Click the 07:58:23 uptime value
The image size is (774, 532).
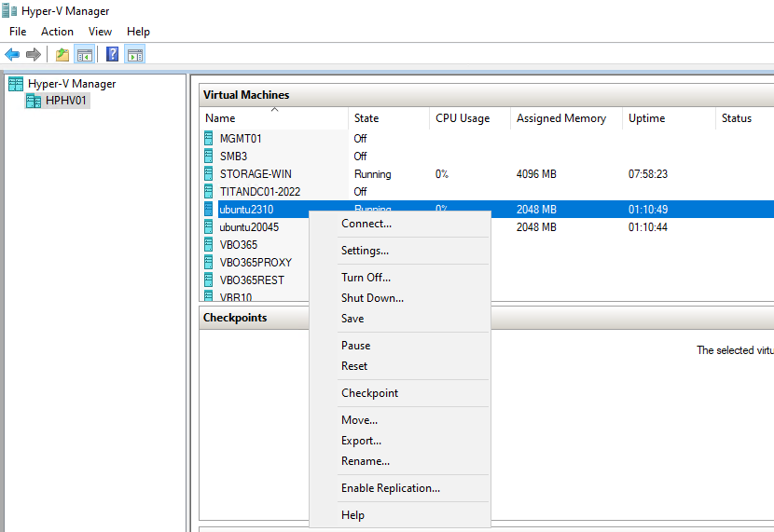(647, 174)
